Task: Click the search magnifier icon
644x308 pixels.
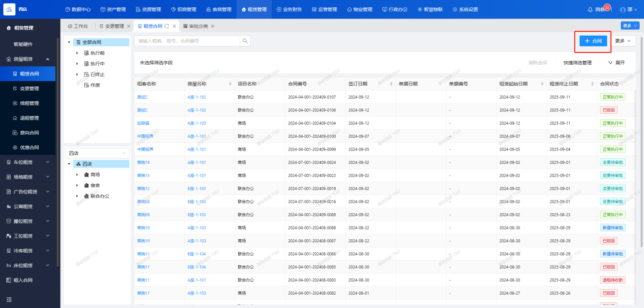Action: point(245,41)
